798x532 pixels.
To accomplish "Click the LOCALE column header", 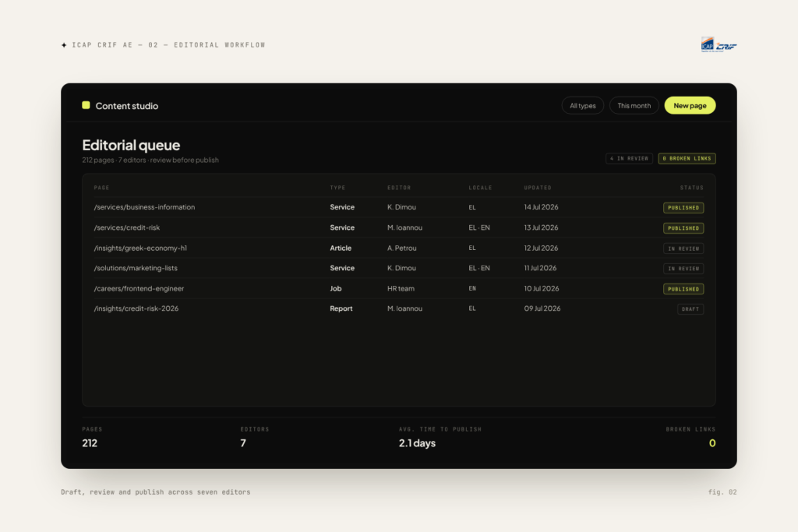I will pos(480,188).
